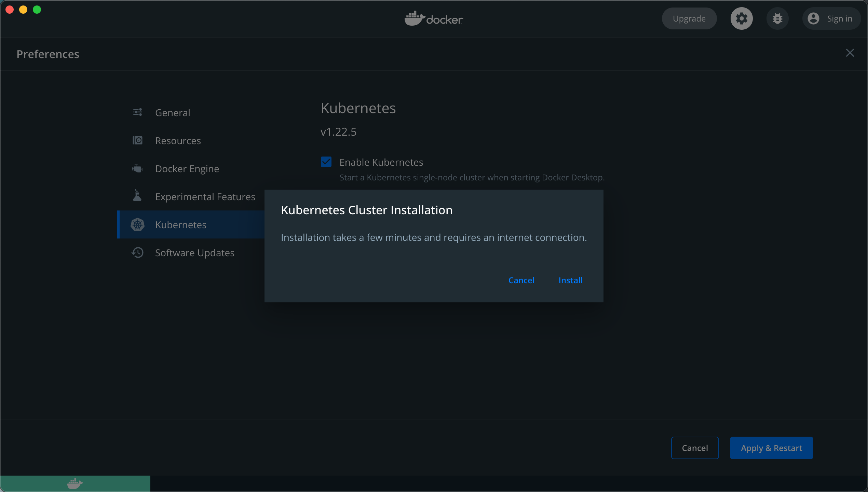
Task: Open the bug troubleshoot icon
Action: tap(777, 18)
